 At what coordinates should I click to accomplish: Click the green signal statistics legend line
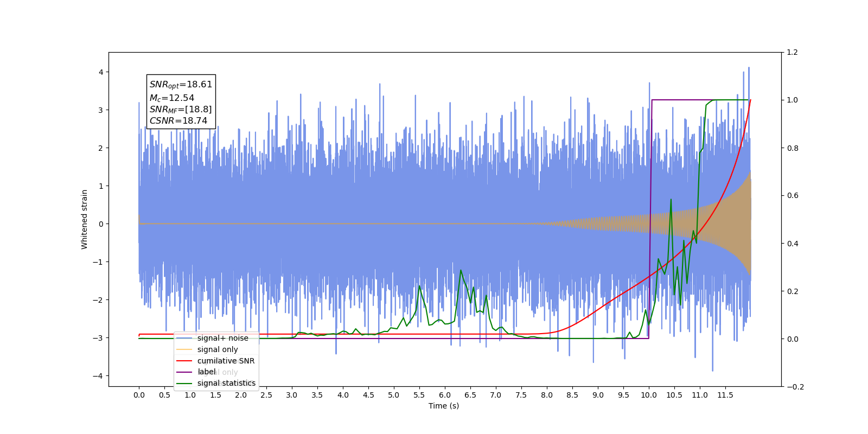184,384
